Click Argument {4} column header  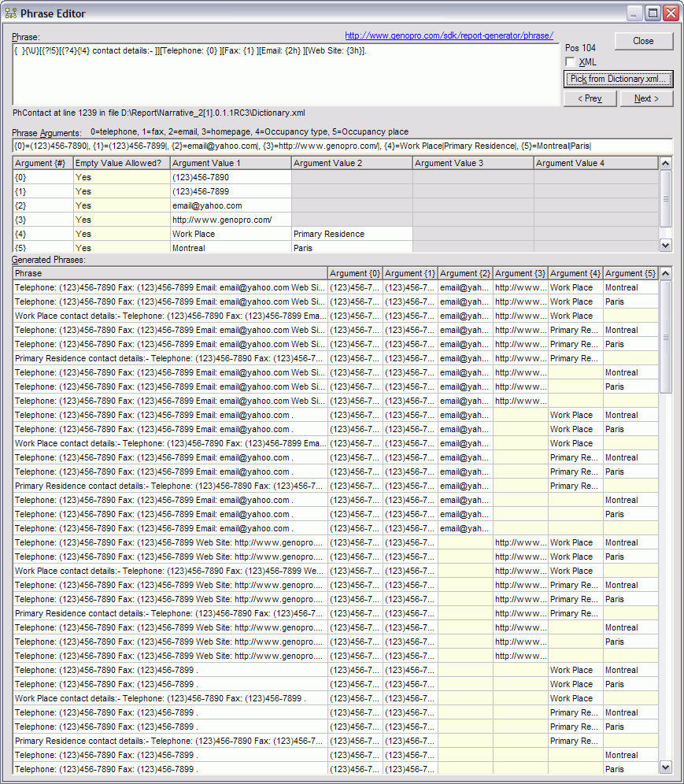(575, 273)
